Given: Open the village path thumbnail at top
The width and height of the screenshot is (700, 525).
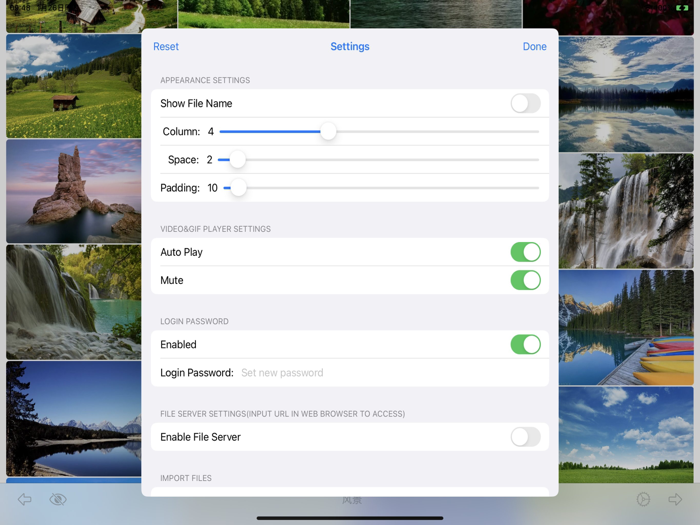Looking at the screenshot, I should pos(92,16).
